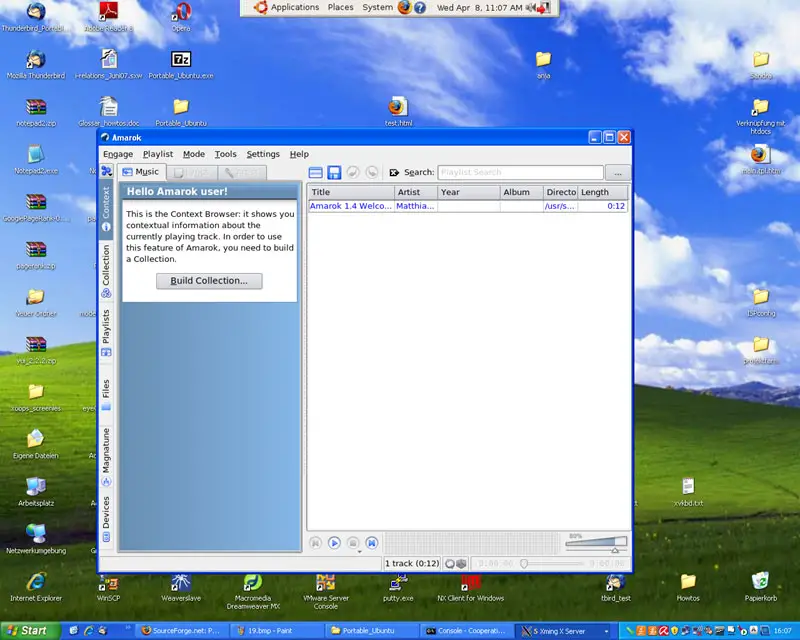800x640 pixels.
Task: Click the Firefox launcher in the GNOME panel
Action: click(x=405, y=7)
